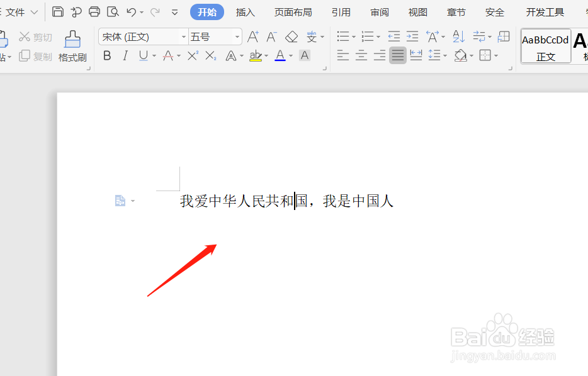Align text left
Image resolution: width=588 pixels, height=376 pixels.
click(x=342, y=56)
